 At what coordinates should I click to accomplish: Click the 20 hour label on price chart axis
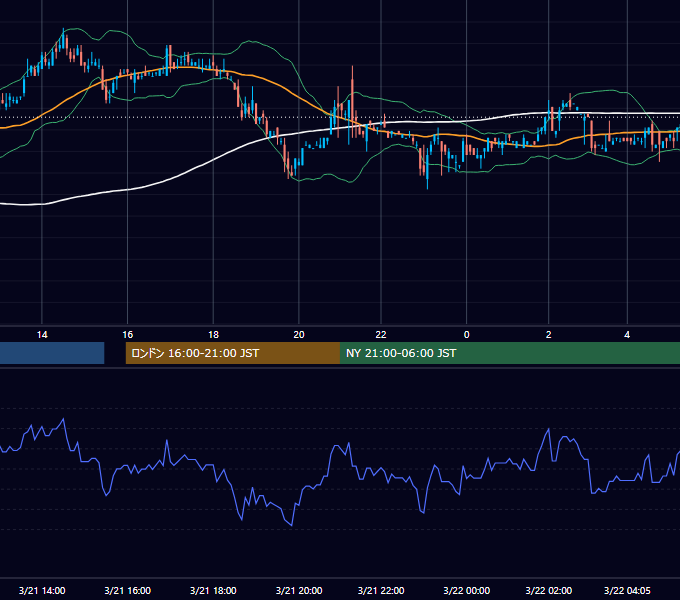299,335
